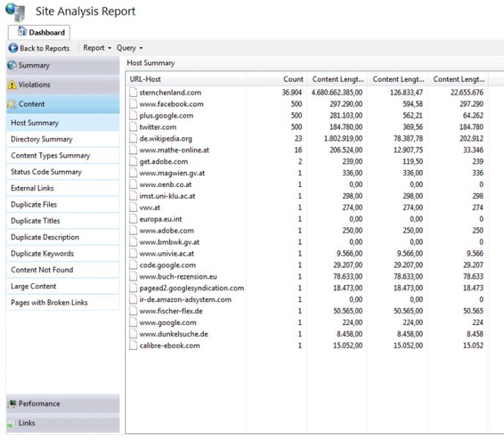This screenshot has width=504, height=440.
Task: Open Content Not Found report
Action: click(63, 270)
